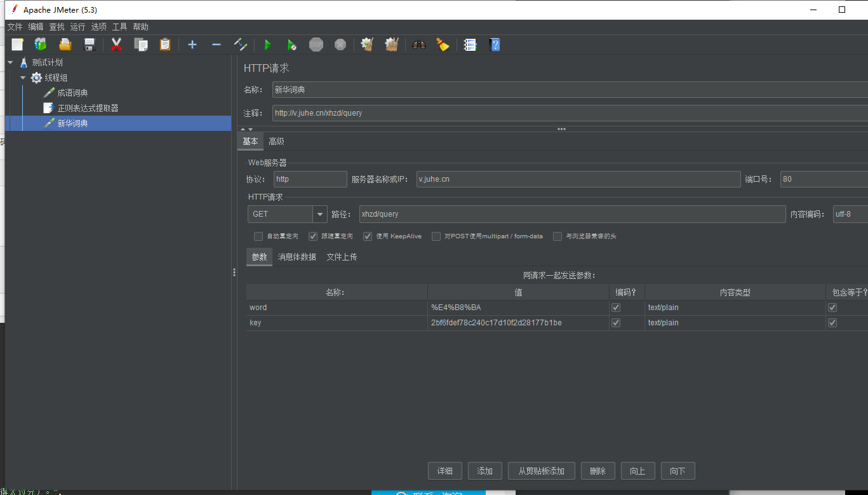Click the 添加 button
868x495 pixels.
(x=485, y=471)
